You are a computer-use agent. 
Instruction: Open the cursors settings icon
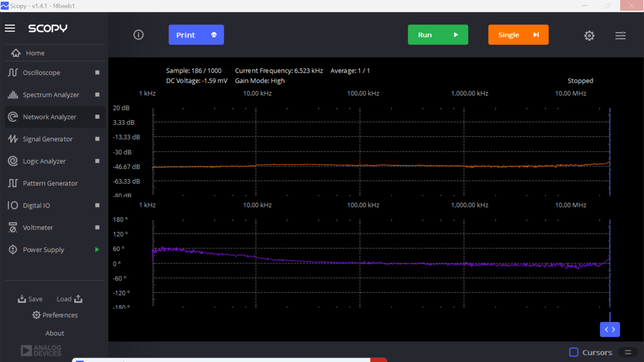click(628, 352)
